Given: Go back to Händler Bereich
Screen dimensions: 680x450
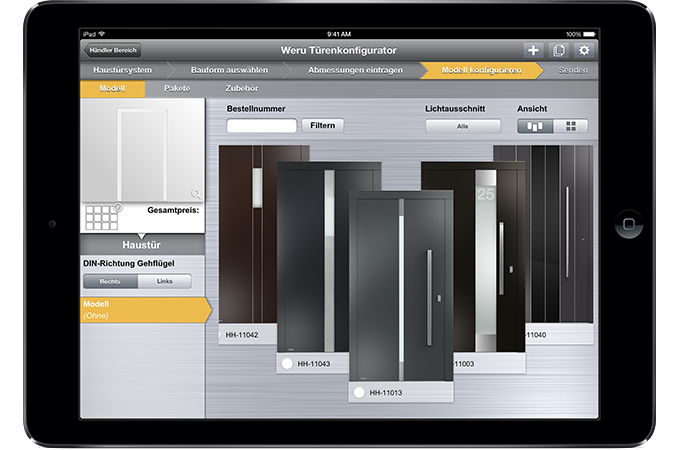Looking at the screenshot, I should tap(112, 50).
